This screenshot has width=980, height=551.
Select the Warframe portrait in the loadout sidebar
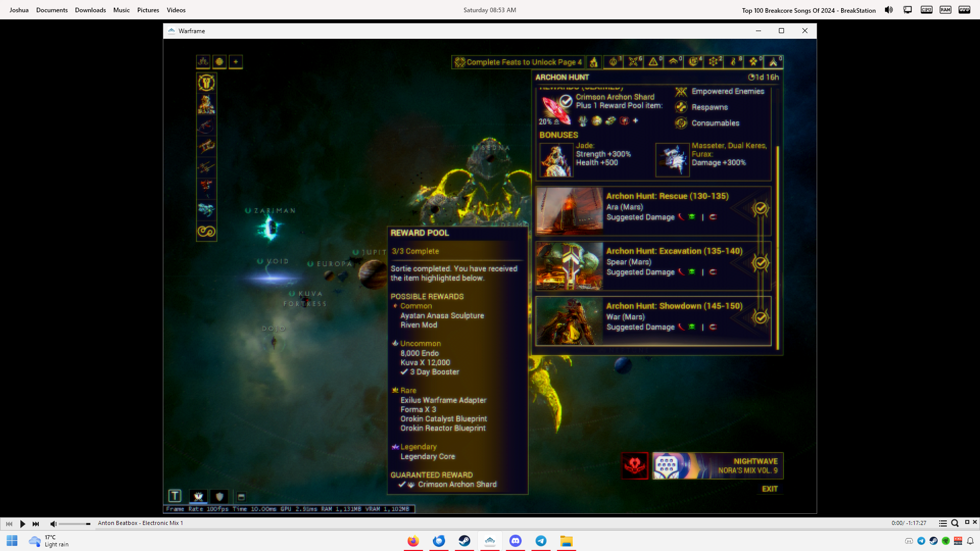tap(206, 104)
